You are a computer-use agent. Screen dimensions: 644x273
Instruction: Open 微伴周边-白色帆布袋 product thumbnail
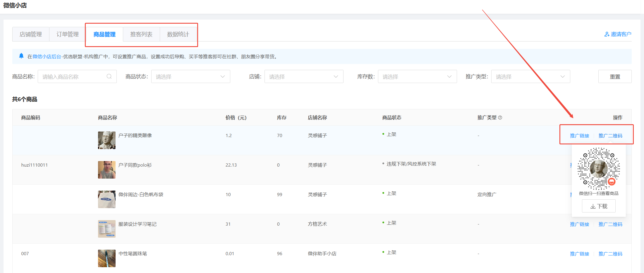(x=107, y=199)
